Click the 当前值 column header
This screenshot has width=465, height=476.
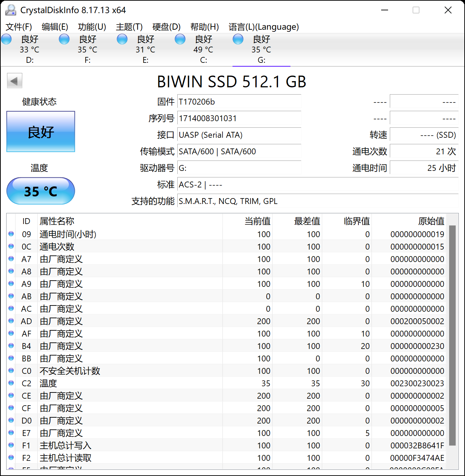[x=248, y=221]
